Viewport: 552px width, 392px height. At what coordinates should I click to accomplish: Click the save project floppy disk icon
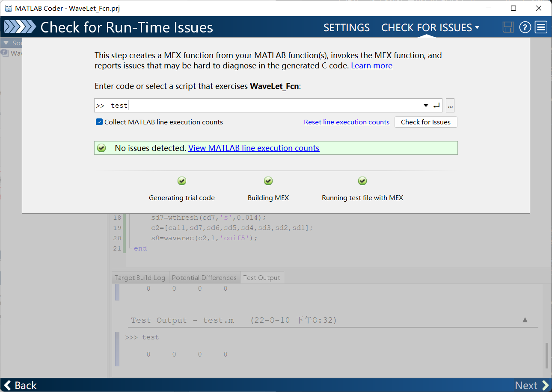[508, 27]
